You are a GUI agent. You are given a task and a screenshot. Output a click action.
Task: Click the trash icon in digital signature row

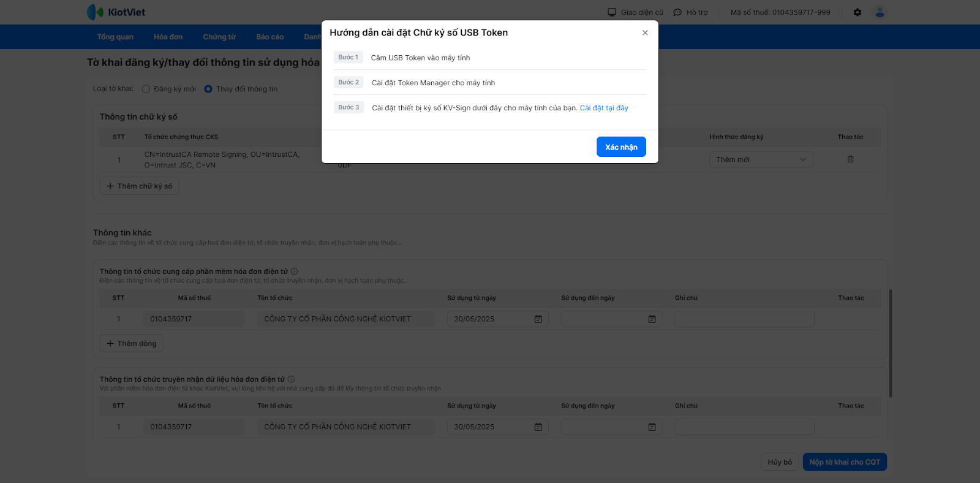(x=850, y=159)
